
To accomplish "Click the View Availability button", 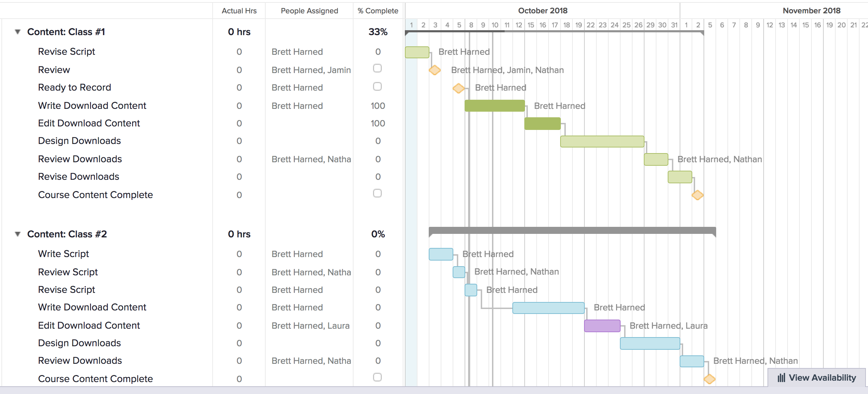I will coord(815,377).
